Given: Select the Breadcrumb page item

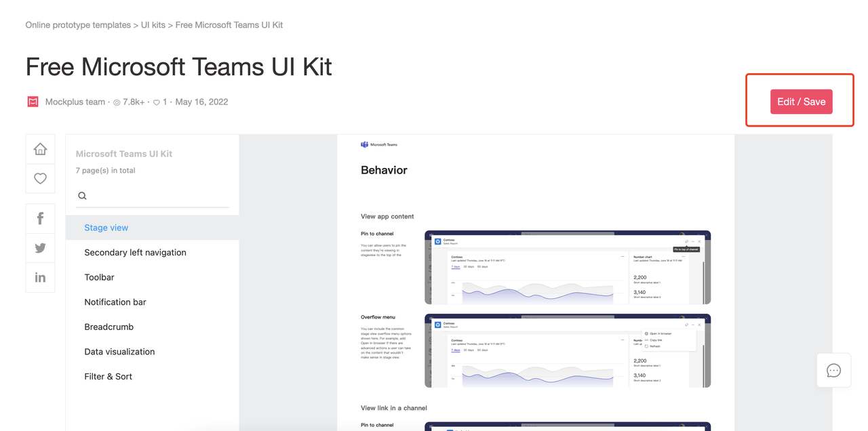Looking at the screenshot, I should pyautogui.click(x=108, y=327).
